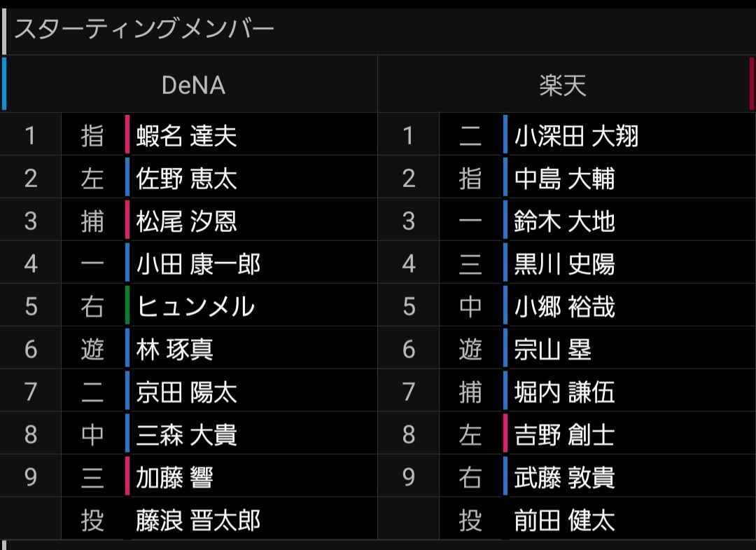Tap center fielder 三森 大貴
Image resolution: width=756 pixels, height=550 pixels.
186,434
